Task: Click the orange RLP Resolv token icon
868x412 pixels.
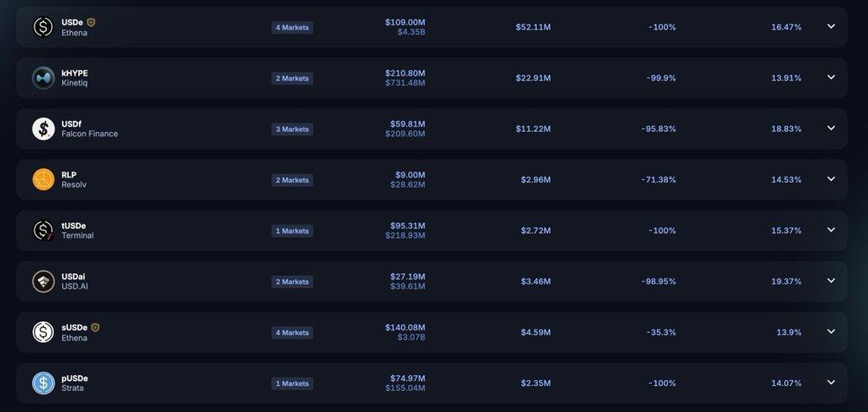Action: (x=43, y=180)
